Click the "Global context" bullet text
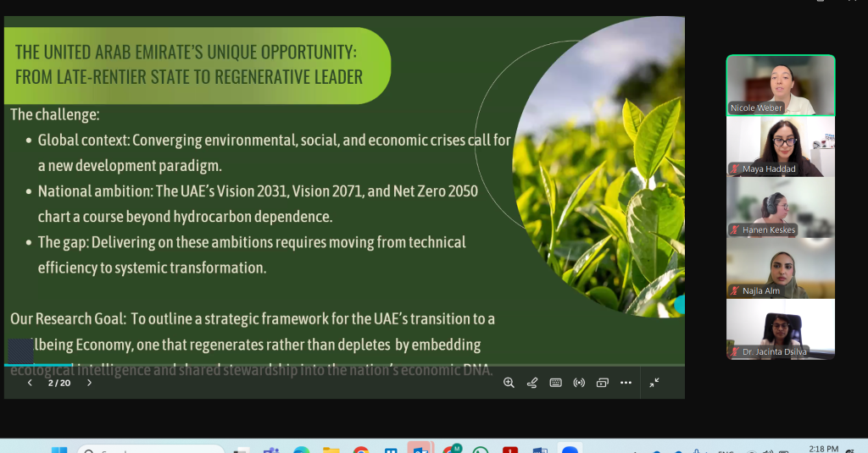 click(x=274, y=152)
